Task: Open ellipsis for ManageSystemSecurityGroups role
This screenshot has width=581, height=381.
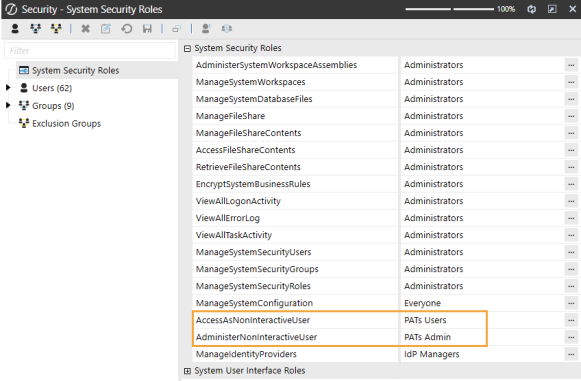Action: pos(571,270)
